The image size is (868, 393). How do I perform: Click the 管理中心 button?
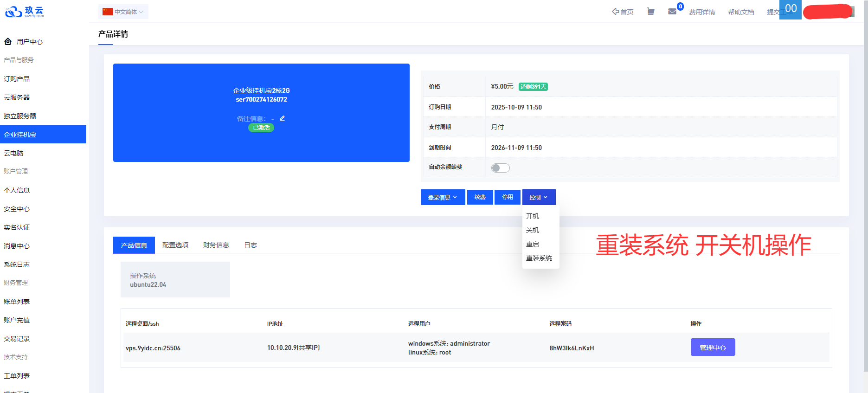pyautogui.click(x=713, y=348)
